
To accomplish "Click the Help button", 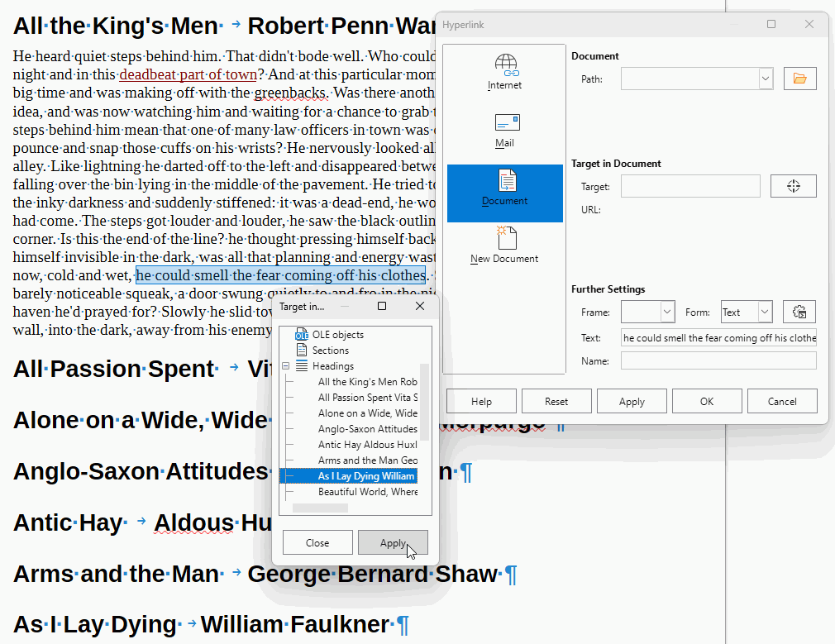I will click(x=481, y=401).
